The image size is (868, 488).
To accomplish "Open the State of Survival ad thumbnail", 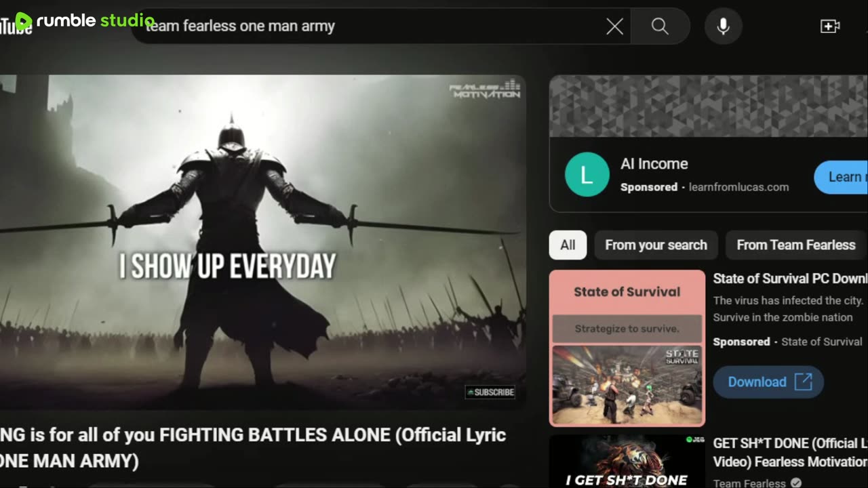I will pyautogui.click(x=627, y=348).
